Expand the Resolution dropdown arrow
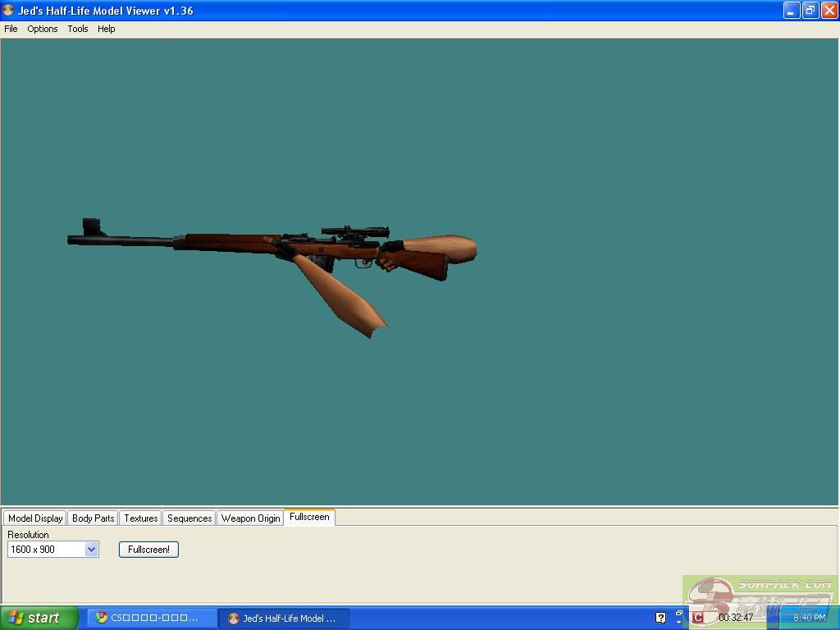The image size is (840, 630). point(92,549)
